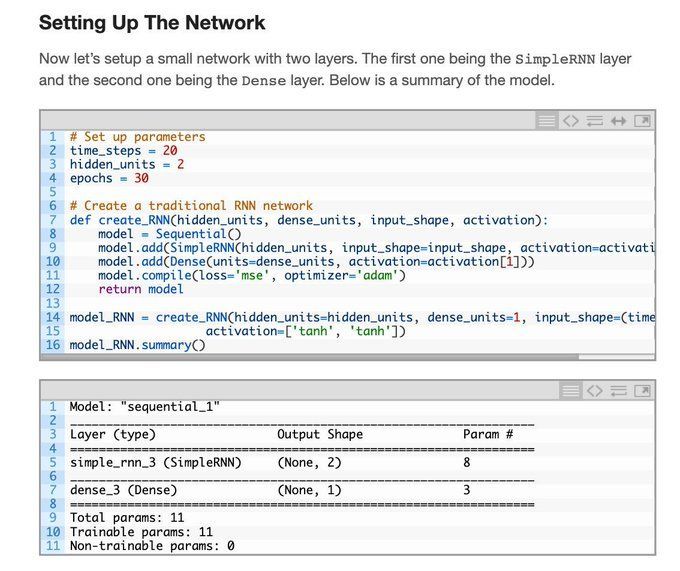Viewport: 680px width, 571px height.
Task: Toggle line wrap in the model summary block
Action: (x=618, y=391)
